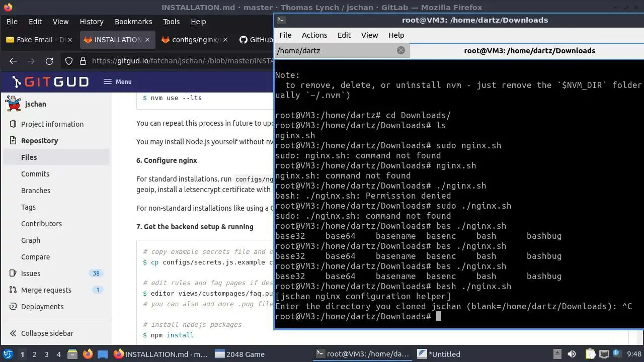Viewport: 644px width, 362px height.
Task: Click the Repository sidebar icon
Action: [13, 141]
